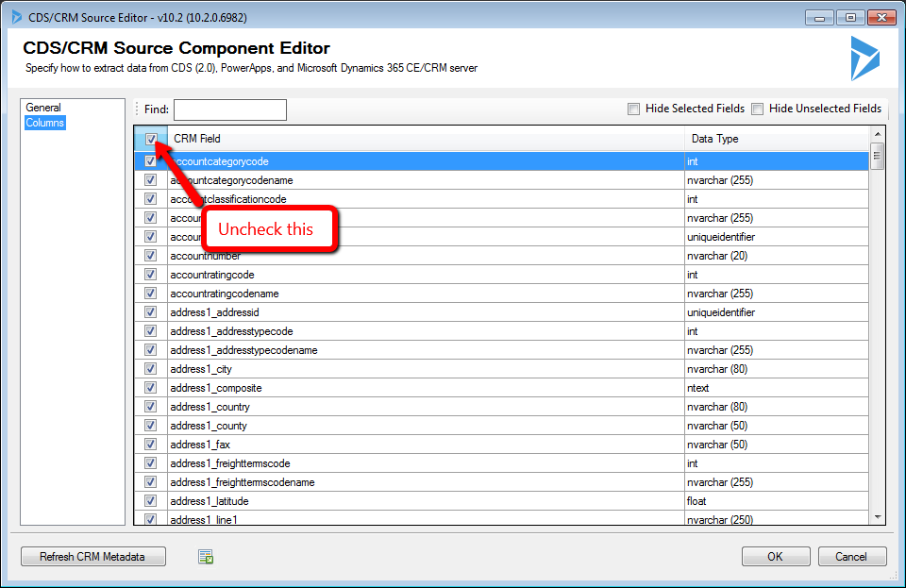Click the Cancel button

851,557
